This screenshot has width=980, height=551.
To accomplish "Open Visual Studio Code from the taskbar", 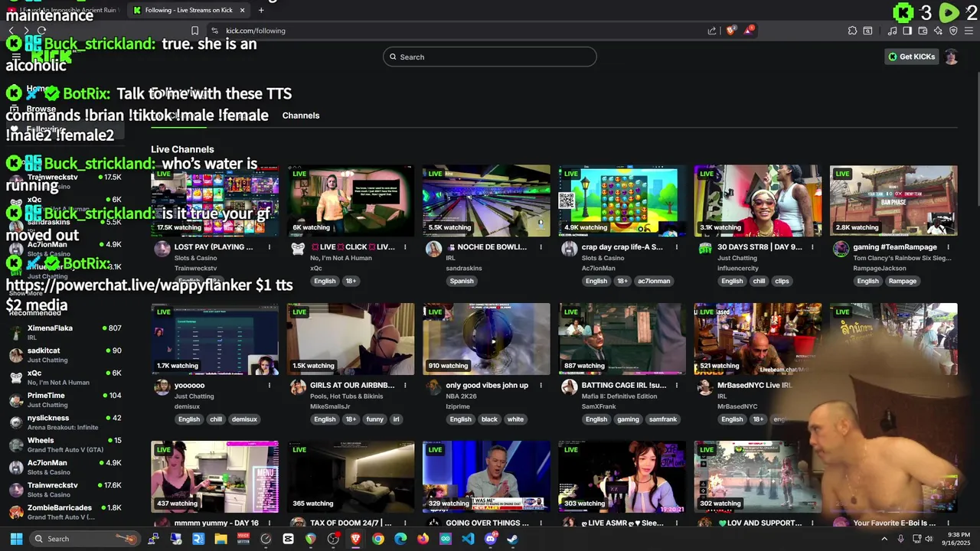I will 468,539.
